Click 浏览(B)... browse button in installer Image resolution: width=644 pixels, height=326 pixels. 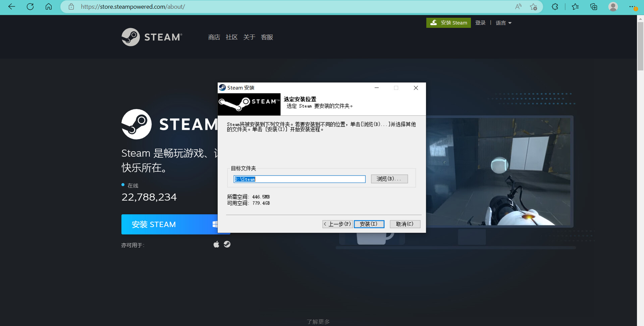(x=389, y=179)
